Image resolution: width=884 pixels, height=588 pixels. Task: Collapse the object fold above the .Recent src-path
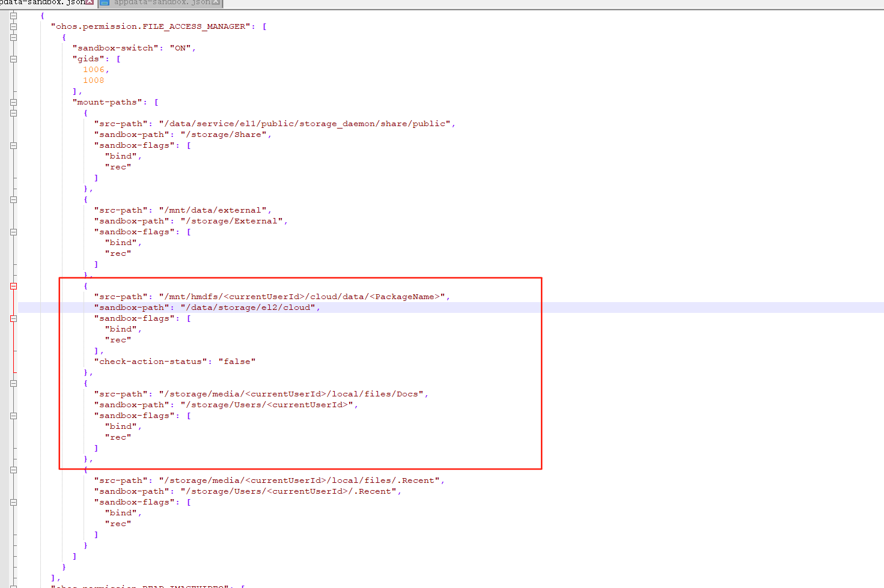pos(13,470)
